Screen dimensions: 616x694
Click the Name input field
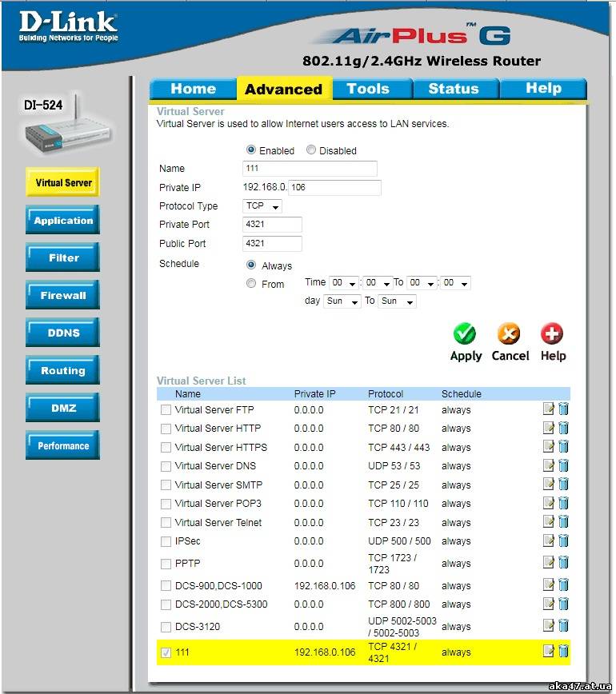[x=310, y=169]
